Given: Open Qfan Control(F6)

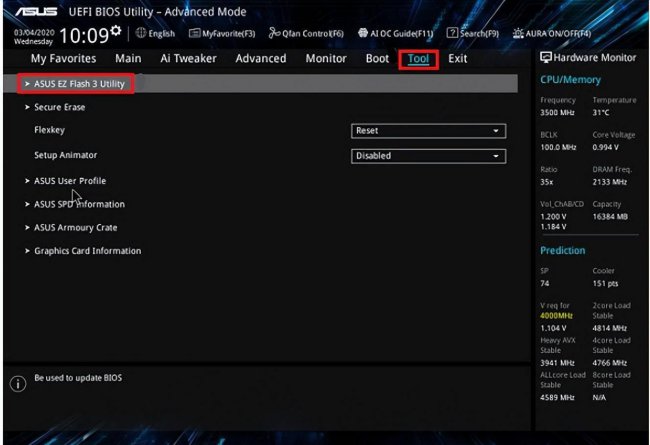Looking at the screenshot, I should [313, 34].
